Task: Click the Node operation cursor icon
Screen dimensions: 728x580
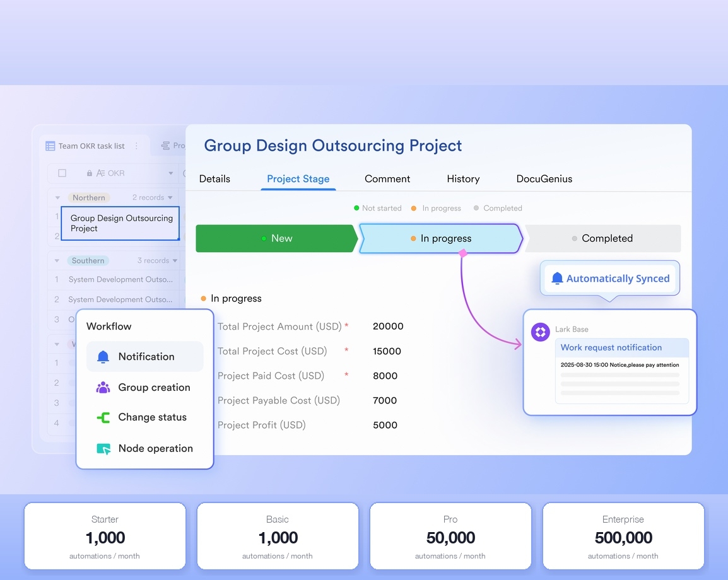Action: (103, 449)
